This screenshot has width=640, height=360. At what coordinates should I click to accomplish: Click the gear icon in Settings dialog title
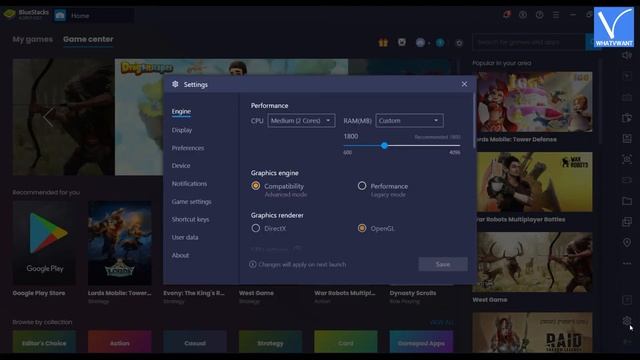coord(175,84)
